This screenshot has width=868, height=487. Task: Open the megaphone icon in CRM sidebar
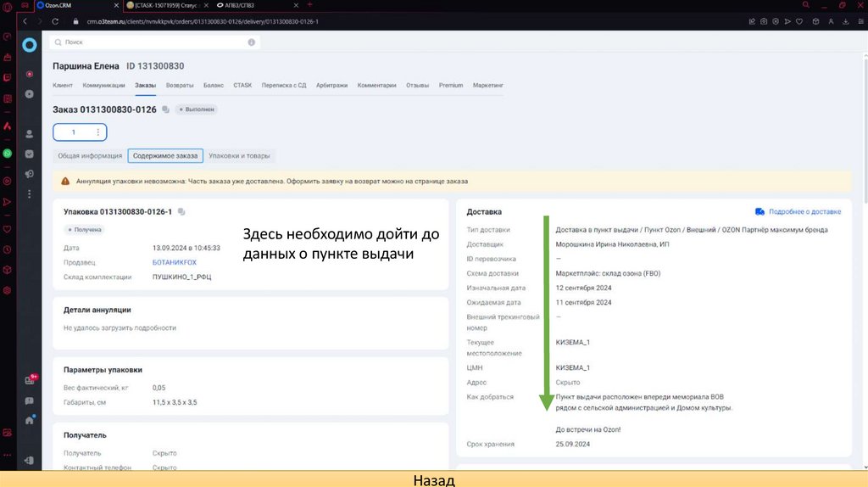(30, 174)
